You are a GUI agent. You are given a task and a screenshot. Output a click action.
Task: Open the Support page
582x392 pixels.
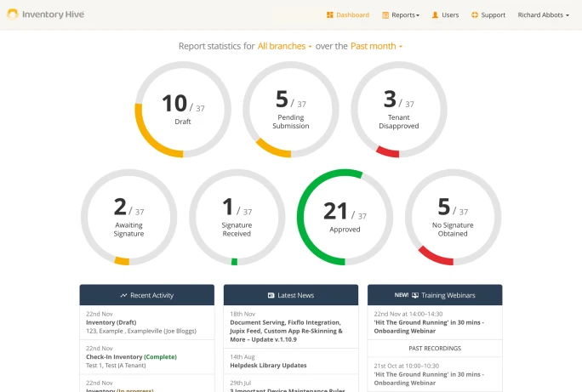click(x=488, y=14)
